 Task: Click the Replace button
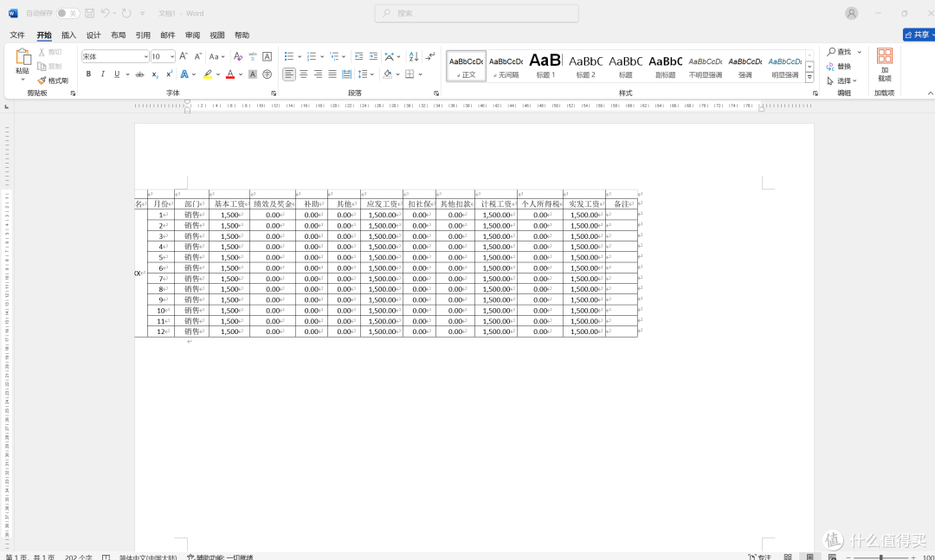pos(839,66)
